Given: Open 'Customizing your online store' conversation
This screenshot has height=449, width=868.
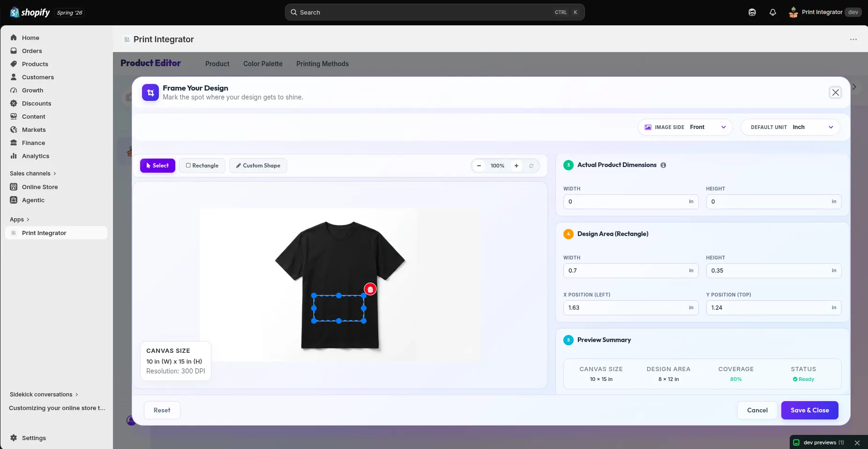Looking at the screenshot, I should pyautogui.click(x=57, y=408).
